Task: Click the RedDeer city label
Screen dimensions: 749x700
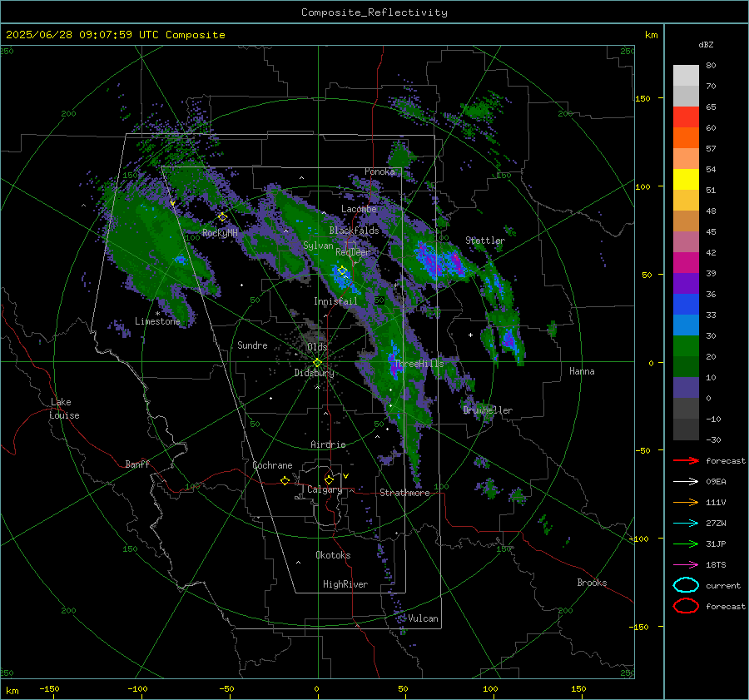Action: click(x=353, y=252)
